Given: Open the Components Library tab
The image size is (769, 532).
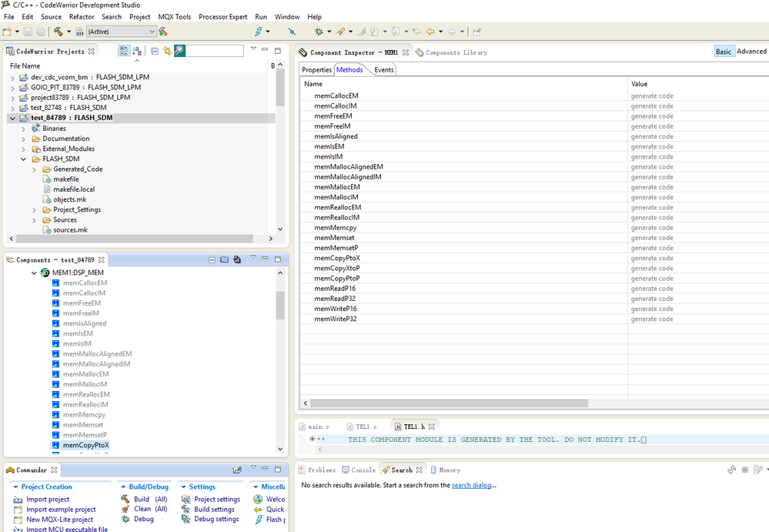Looking at the screenshot, I should [451, 52].
